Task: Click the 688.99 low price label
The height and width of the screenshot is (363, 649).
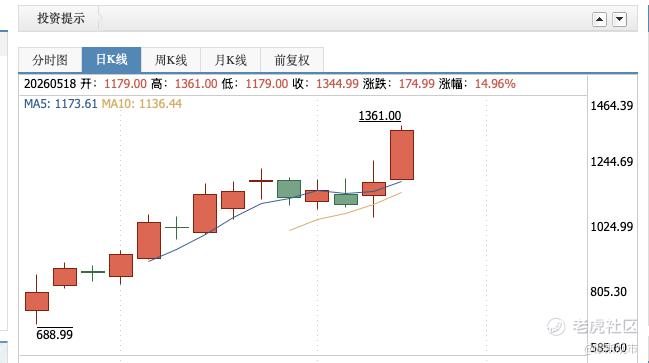Action: (54, 334)
